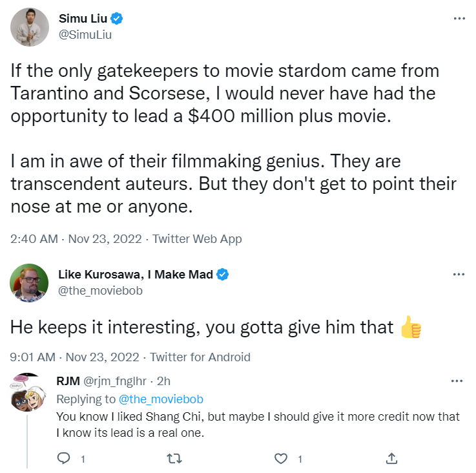Click the_moviebob's verified checkmark badge
The width and height of the screenshot is (476, 473).
[x=223, y=275]
